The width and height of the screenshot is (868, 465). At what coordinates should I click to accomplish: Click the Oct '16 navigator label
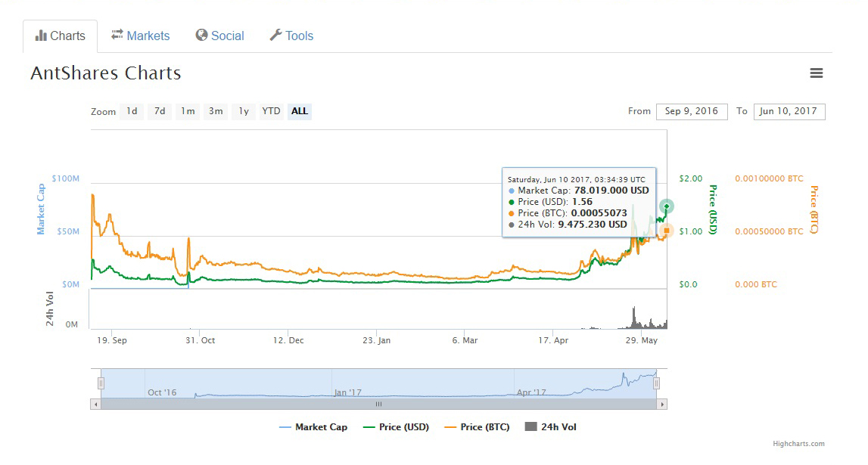[x=162, y=392]
